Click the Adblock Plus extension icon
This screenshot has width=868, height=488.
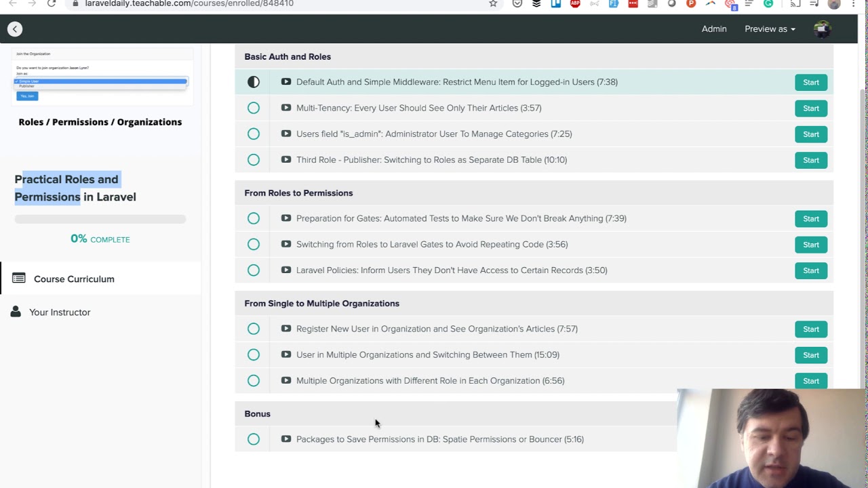click(575, 3)
